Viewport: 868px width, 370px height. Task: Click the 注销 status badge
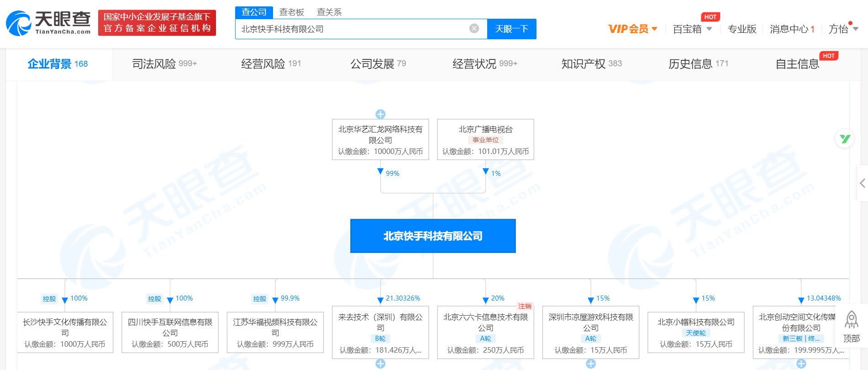(525, 306)
